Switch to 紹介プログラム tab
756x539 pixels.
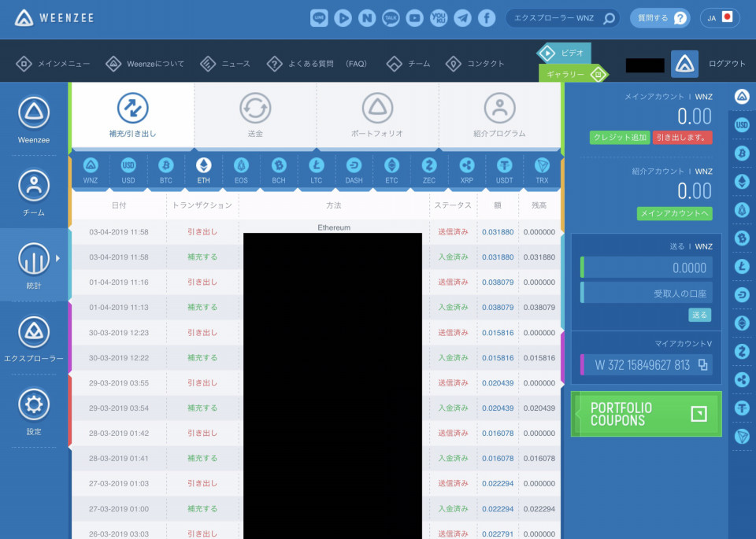[499, 116]
